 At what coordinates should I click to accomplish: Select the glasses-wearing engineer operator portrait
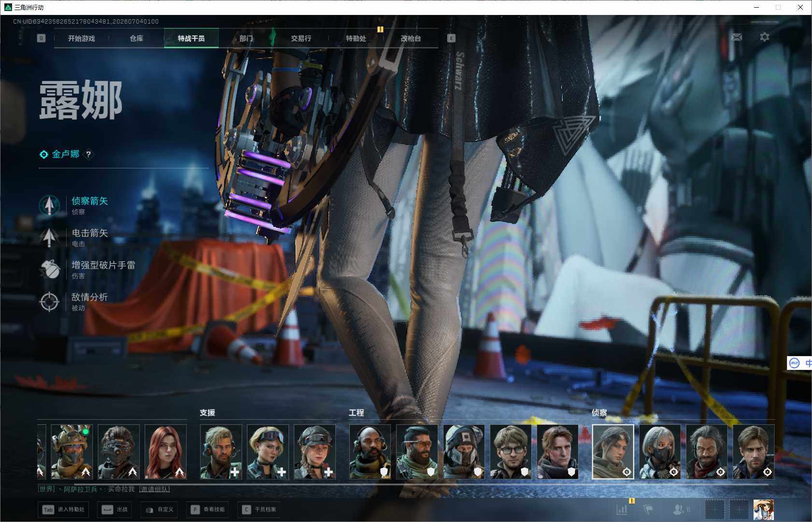(511, 452)
